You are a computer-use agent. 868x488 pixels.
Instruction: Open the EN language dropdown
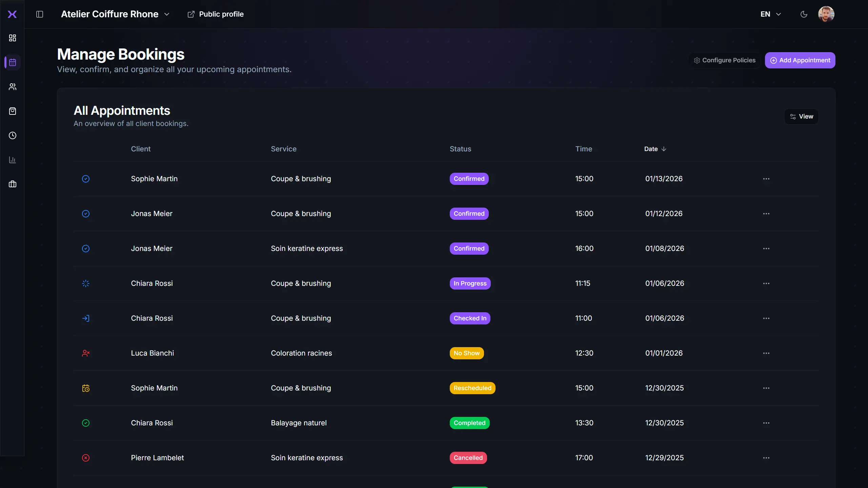point(771,14)
